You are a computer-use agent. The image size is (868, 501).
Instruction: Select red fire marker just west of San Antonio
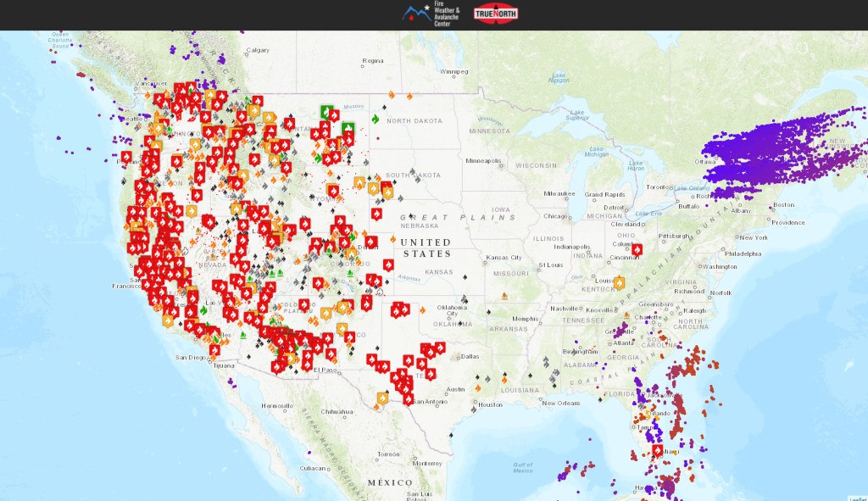(409, 398)
